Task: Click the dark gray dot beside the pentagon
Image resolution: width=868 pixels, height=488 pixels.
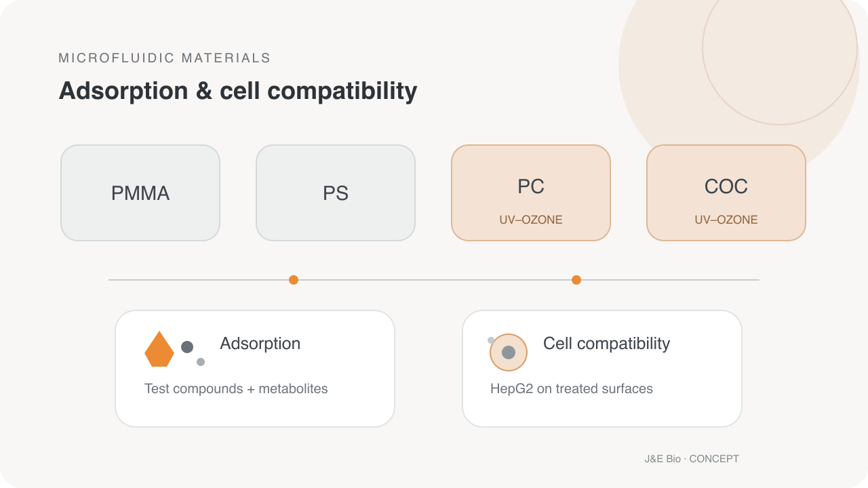Action: click(x=187, y=347)
